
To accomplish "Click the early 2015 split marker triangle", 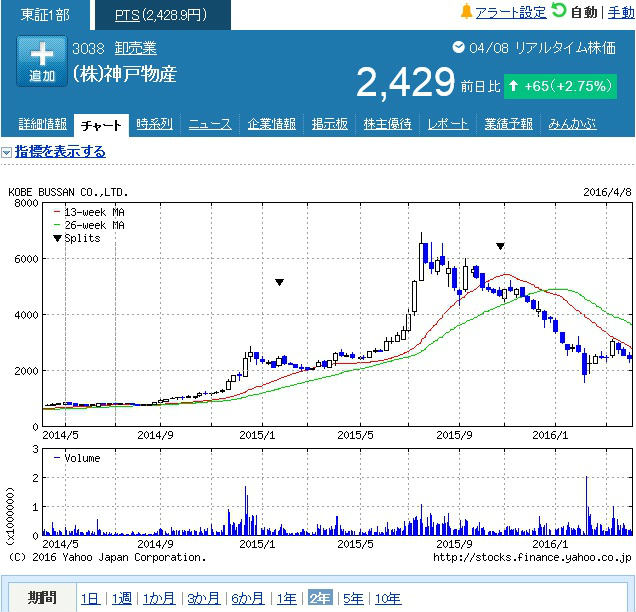I will (x=279, y=282).
